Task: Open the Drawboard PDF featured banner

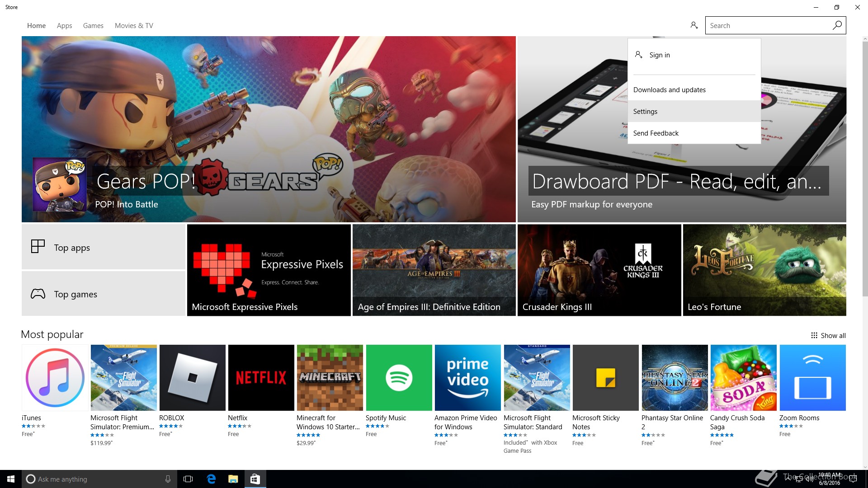Action: (x=682, y=129)
